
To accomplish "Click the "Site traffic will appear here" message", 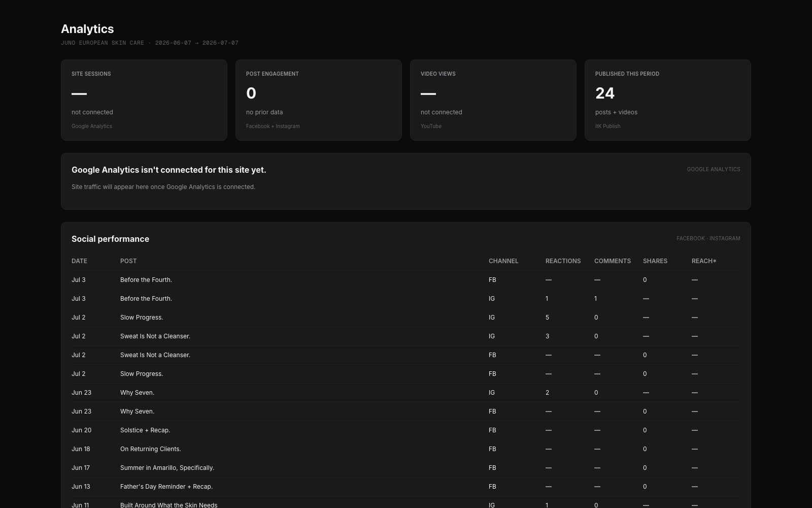I will [x=163, y=187].
